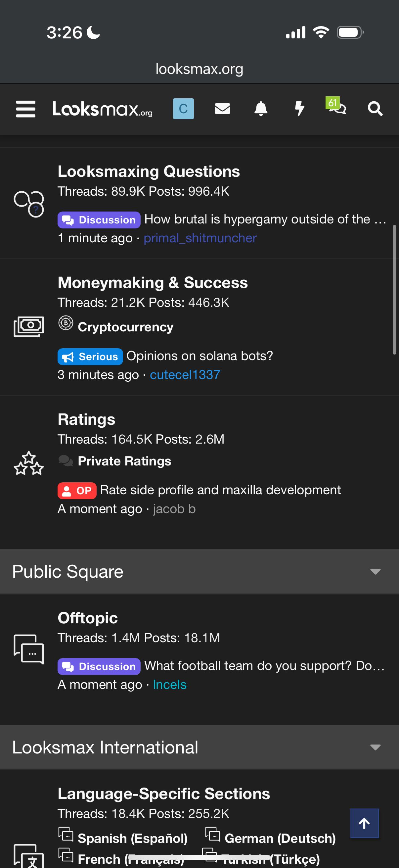Open chat icon with 61 badge

tap(337, 108)
